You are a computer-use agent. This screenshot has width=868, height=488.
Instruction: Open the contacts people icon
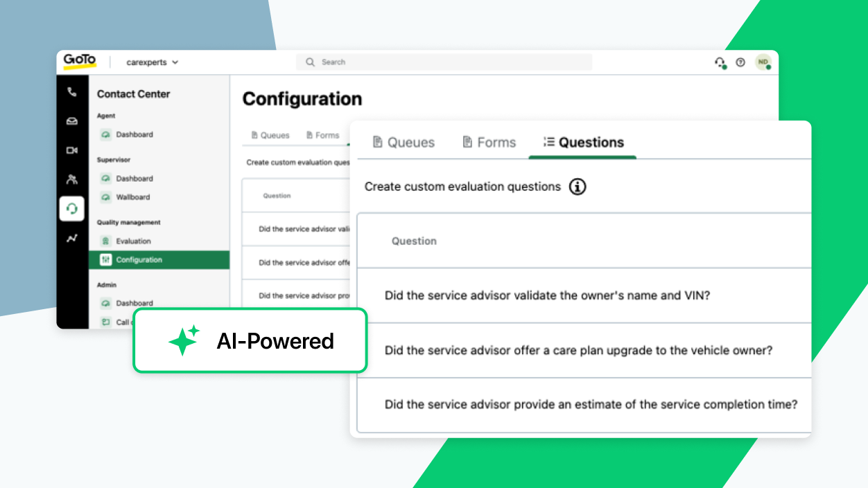(x=72, y=180)
